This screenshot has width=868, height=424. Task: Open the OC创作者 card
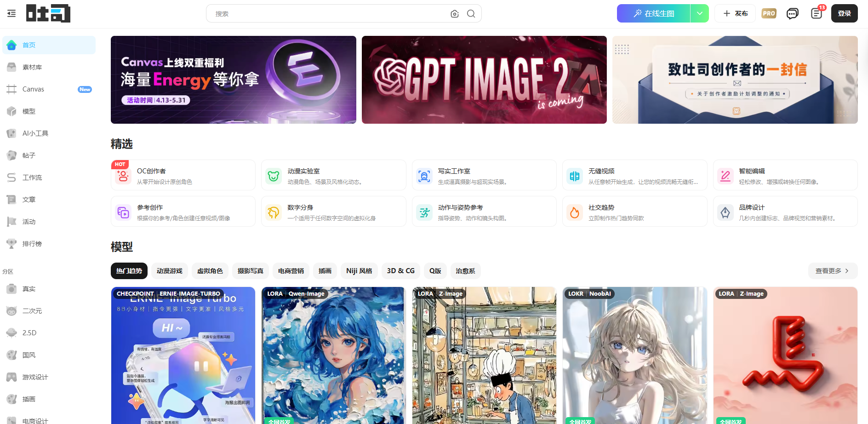(x=183, y=175)
